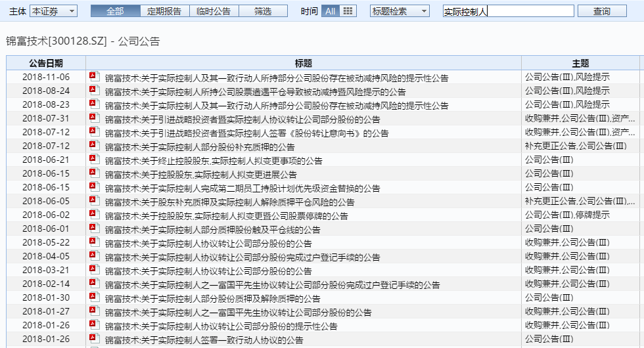Open 签署一致行动人协议的公告 link
The height and width of the screenshot is (348, 644).
coord(204,340)
